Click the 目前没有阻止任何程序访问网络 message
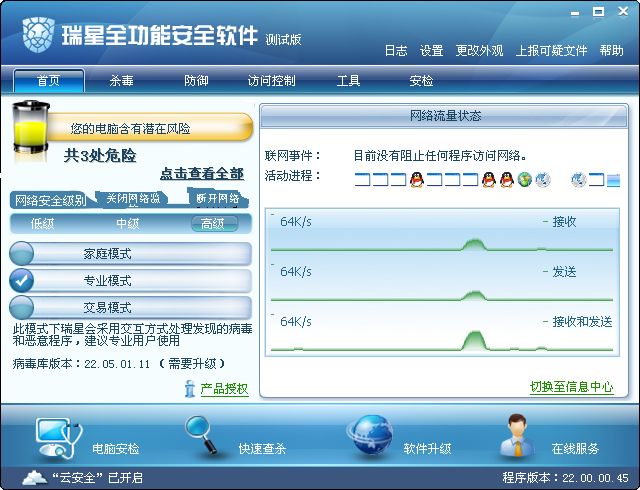 click(440, 156)
